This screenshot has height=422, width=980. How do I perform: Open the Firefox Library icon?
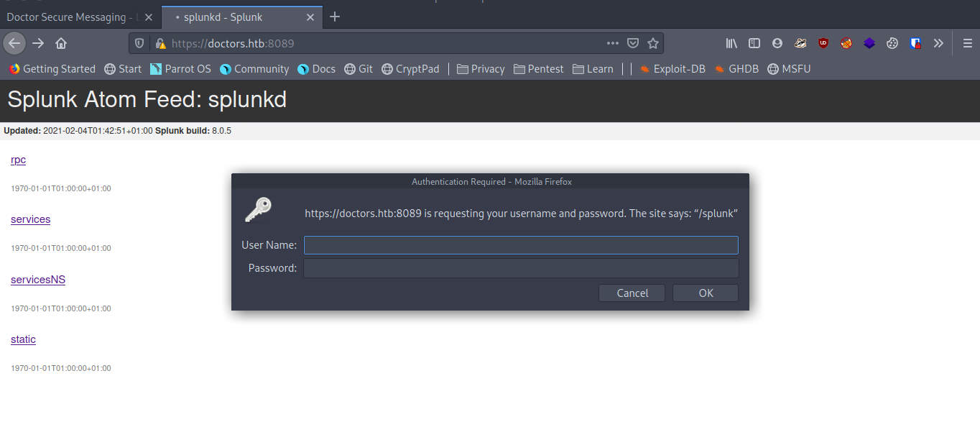[731, 43]
